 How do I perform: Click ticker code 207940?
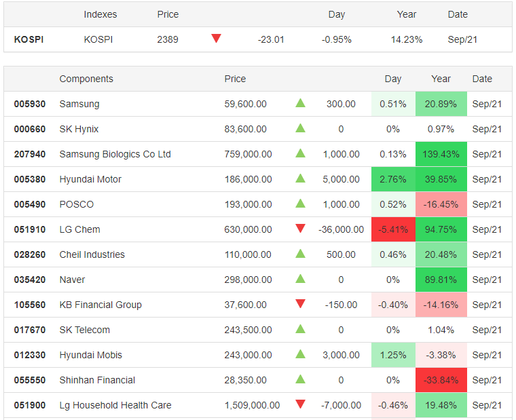30,154
